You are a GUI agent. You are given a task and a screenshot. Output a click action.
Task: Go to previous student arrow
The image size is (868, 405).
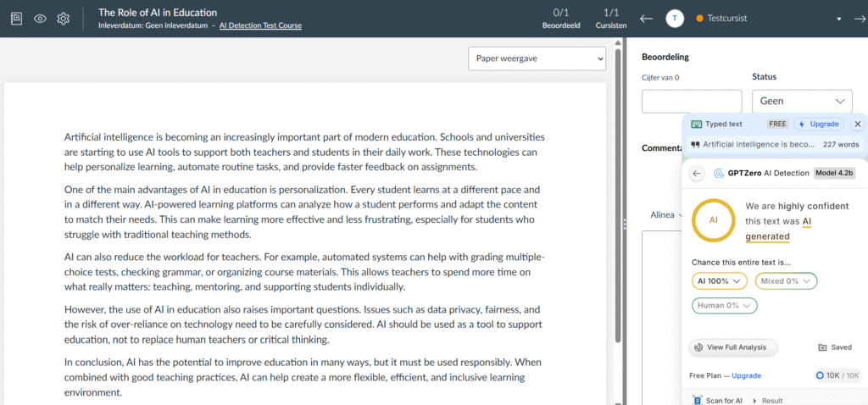point(646,19)
